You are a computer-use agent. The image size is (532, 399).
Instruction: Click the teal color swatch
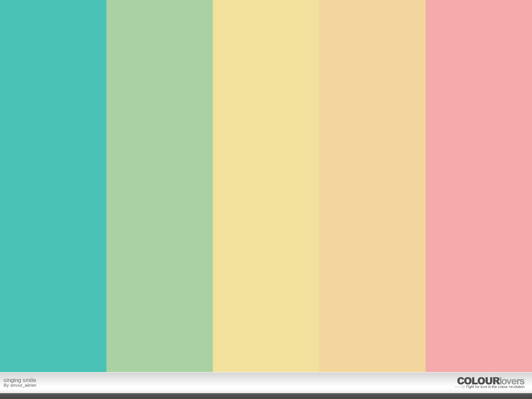click(53, 186)
